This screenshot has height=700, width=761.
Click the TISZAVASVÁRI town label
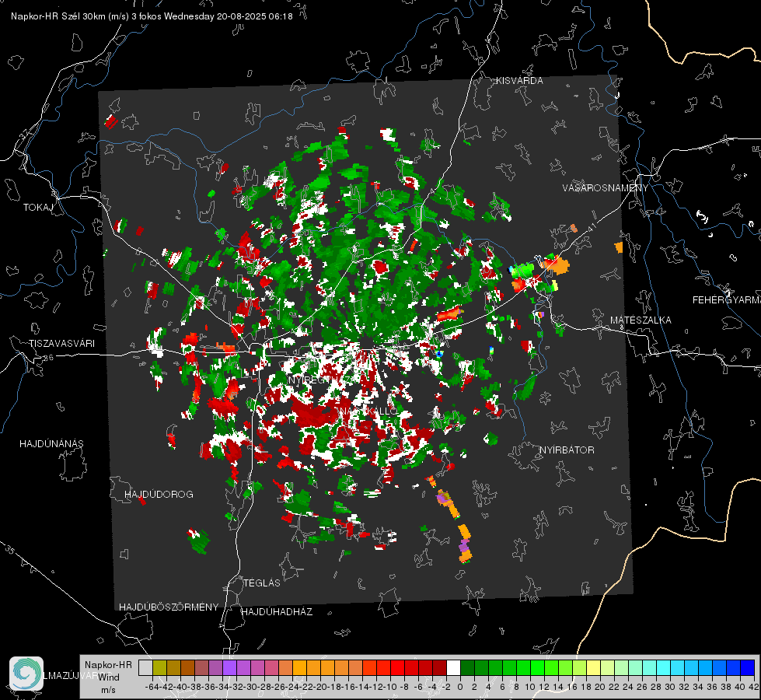point(61,344)
